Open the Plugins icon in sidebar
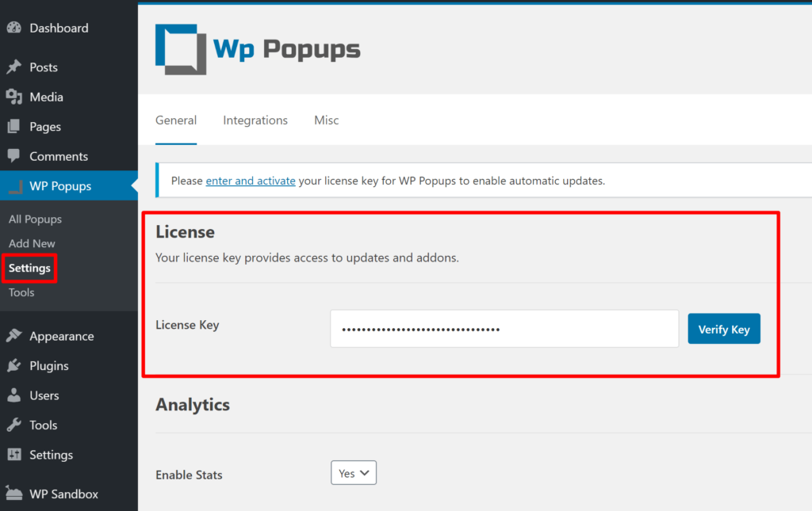 pos(16,365)
